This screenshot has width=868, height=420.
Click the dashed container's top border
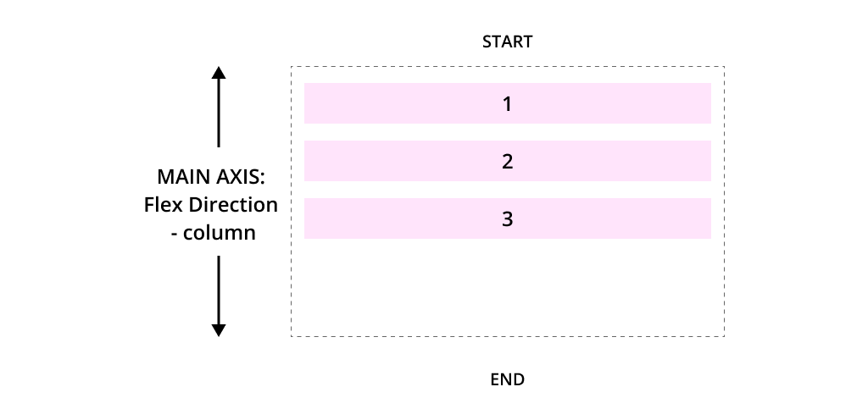click(x=508, y=66)
